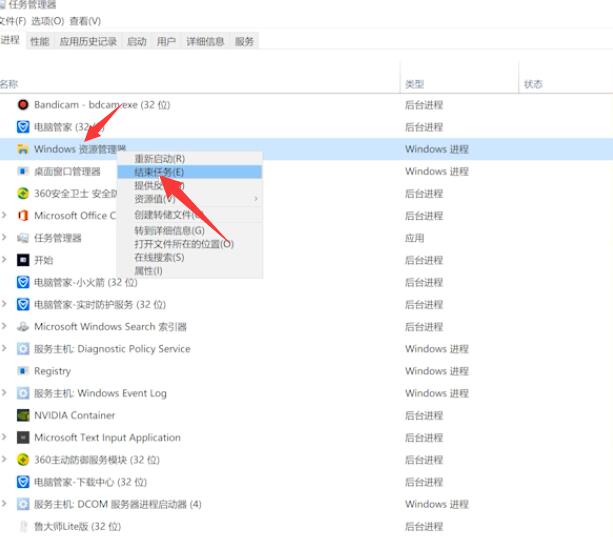The height and width of the screenshot is (537, 613).
Task: Expand the 电脑管家-实时防护服务 group
Action: click(4, 304)
